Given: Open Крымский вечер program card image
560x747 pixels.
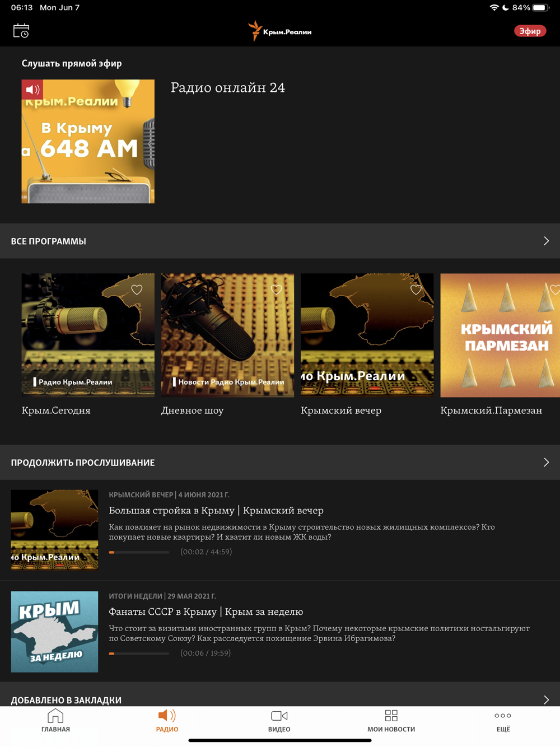Looking at the screenshot, I should pos(367,335).
